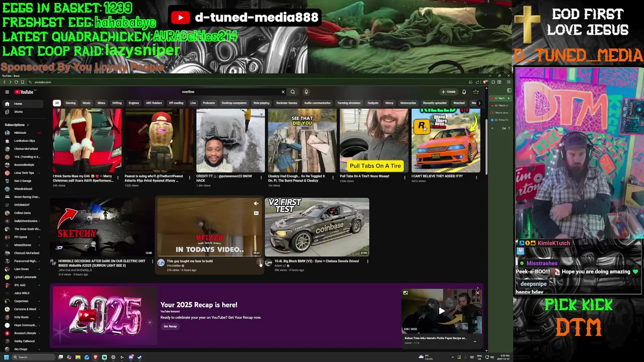
Task: Clear the search text with the X icon
Action: [x=283, y=92]
